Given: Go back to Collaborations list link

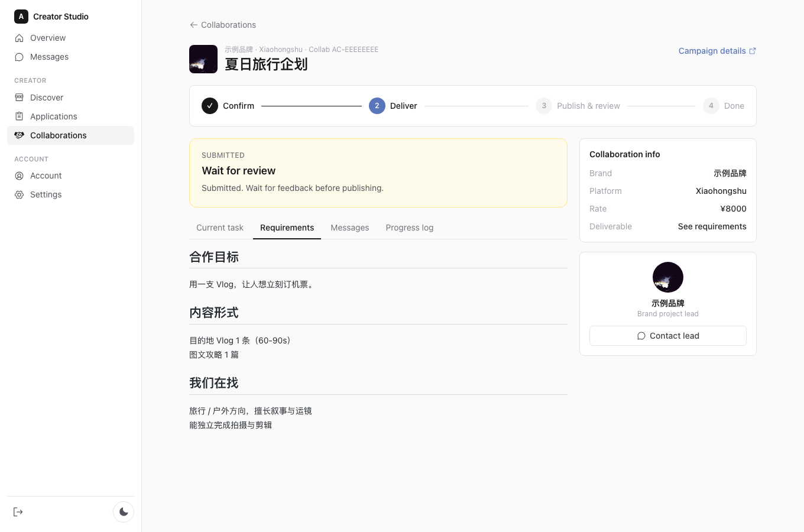Looking at the screenshot, I should click(223, 25).
